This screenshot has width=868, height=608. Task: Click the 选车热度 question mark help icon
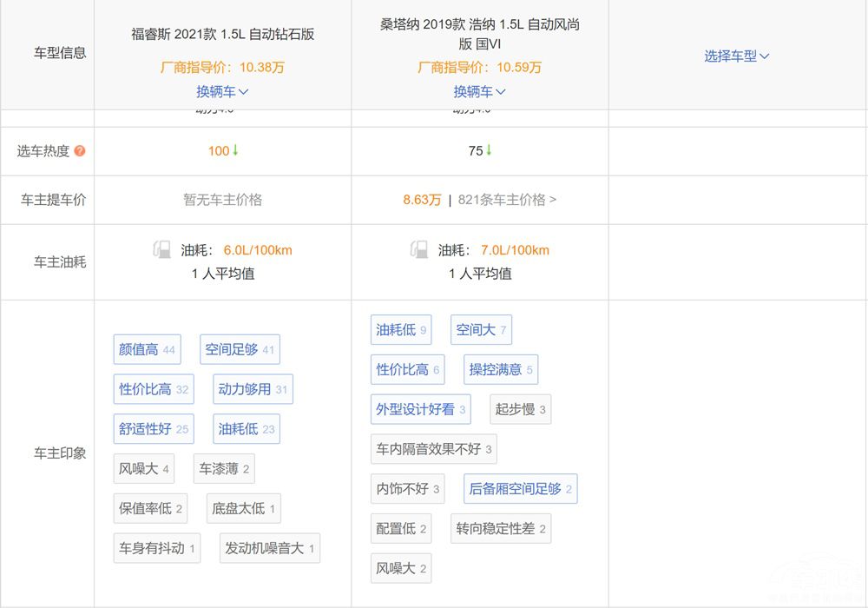pyautogui.click(x=80, y=151)
